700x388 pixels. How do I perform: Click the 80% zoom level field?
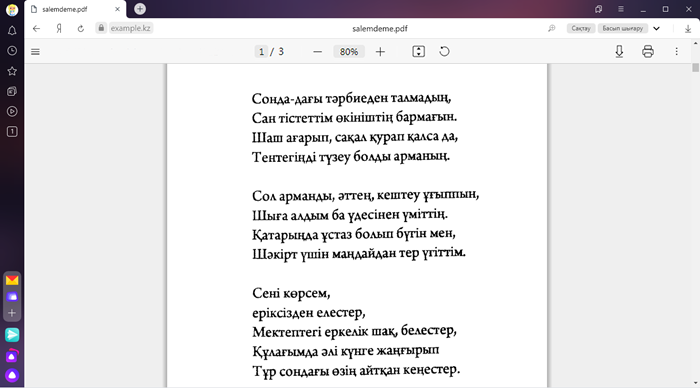349,52
